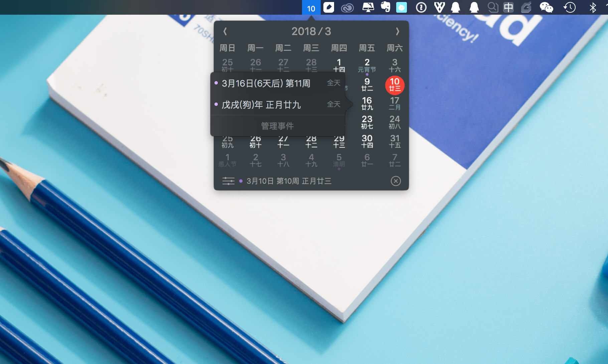This screenshot has height=364, width=608.
Task: Click the 周三 weekday header
Action: click(x=311, y=48)
